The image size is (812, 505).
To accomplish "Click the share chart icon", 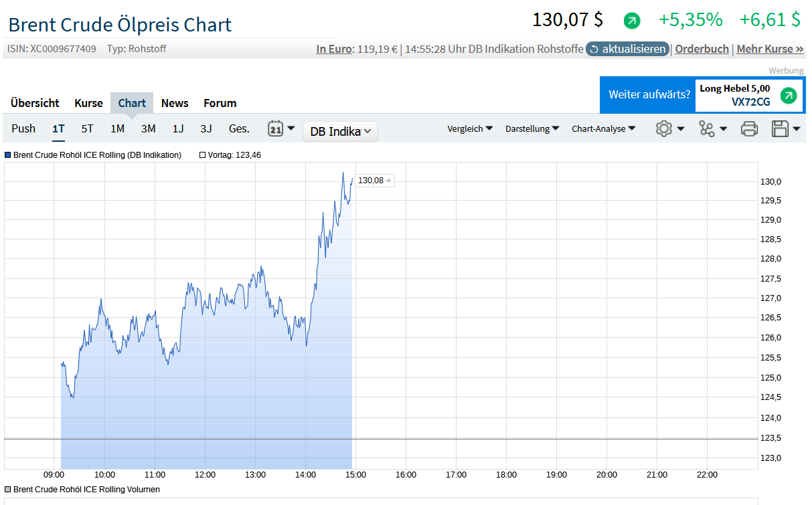I will coord(707,128).
